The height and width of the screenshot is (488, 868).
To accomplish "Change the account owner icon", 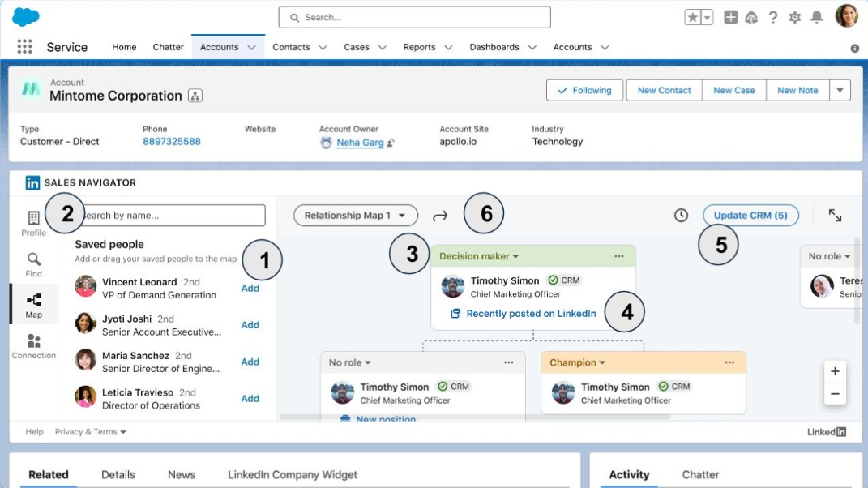I will [391, 143].
